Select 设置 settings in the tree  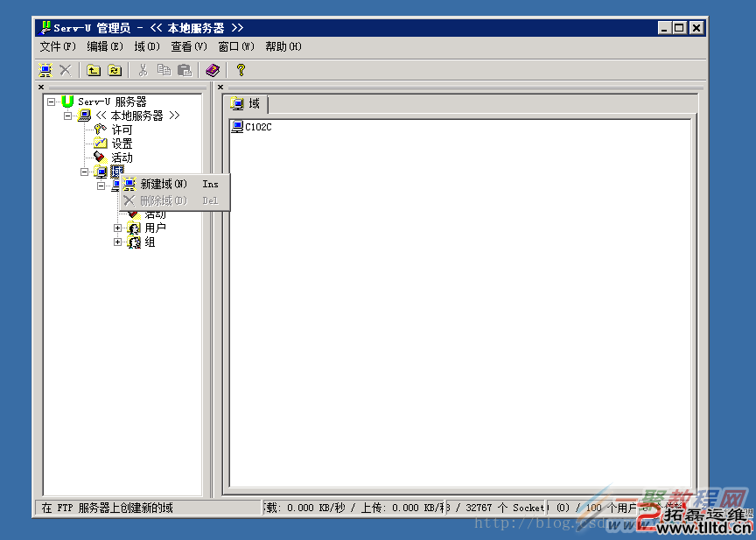(122, 144)
